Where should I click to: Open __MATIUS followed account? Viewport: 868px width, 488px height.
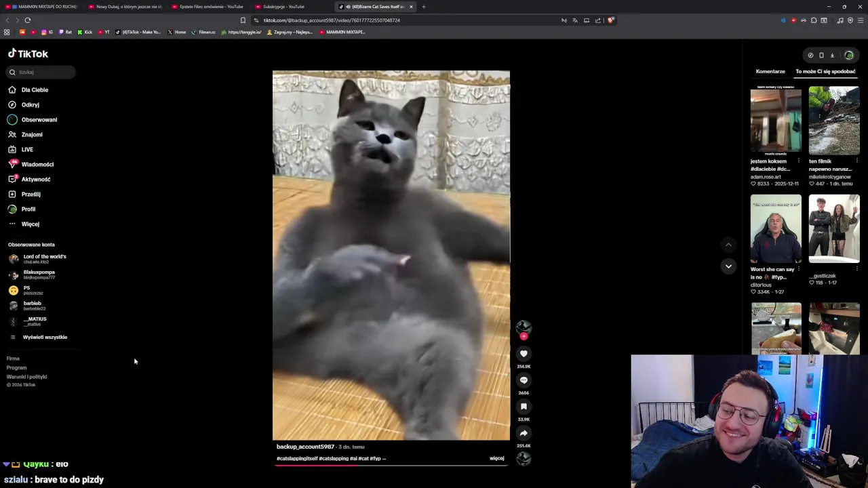coord(28,321)
